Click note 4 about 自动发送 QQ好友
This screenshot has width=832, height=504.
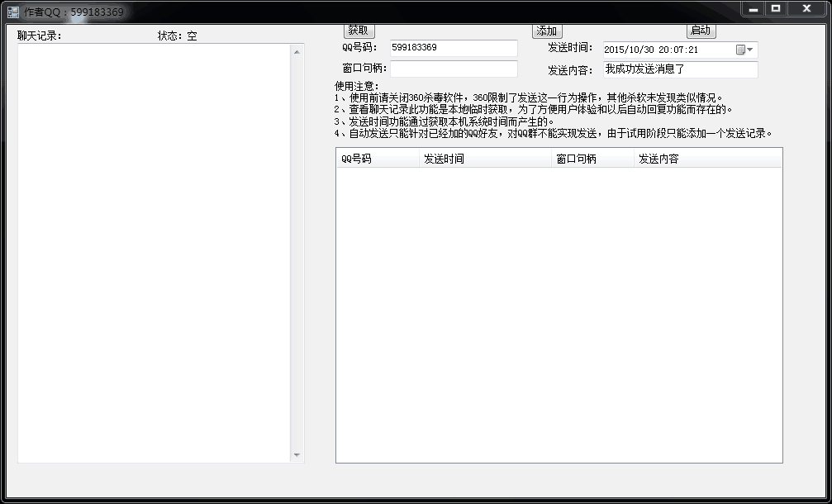click(x=553, y=133)
